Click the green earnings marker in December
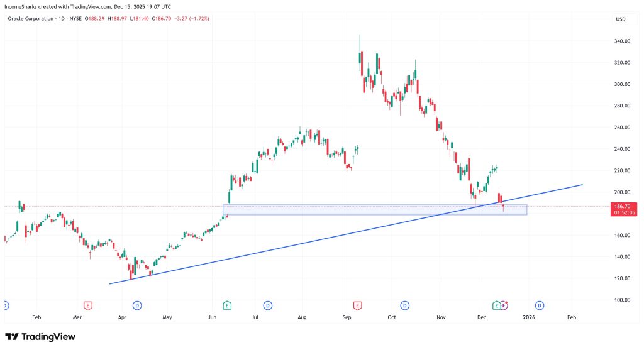644x350 pixels. coord(496,305)
